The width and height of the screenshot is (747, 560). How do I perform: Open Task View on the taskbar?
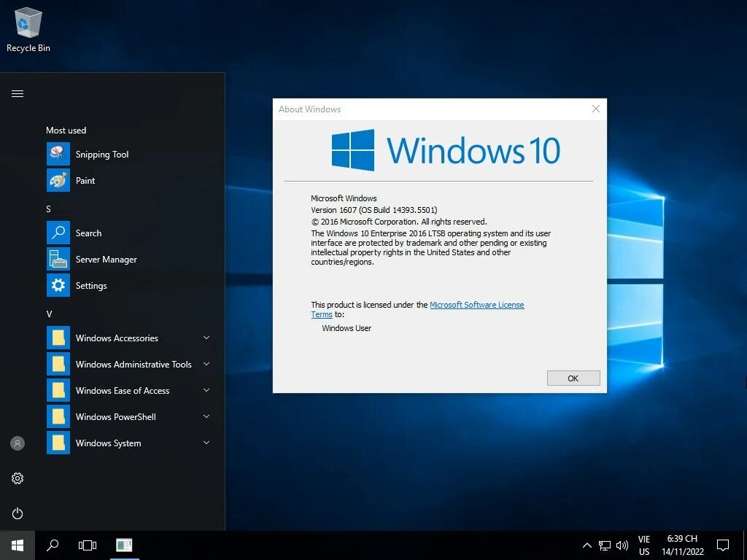[x=88, y=545]
